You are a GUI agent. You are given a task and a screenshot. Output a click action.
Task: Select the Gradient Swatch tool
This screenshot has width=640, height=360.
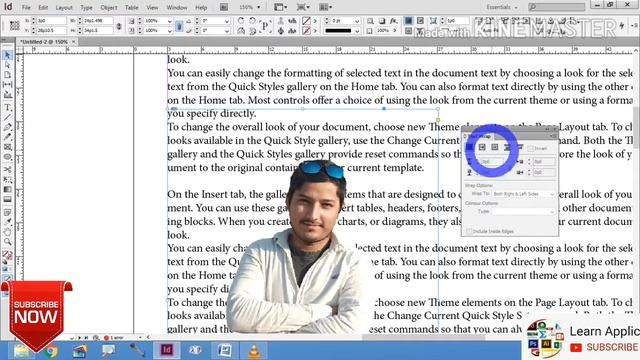click(x=7, y=189)
